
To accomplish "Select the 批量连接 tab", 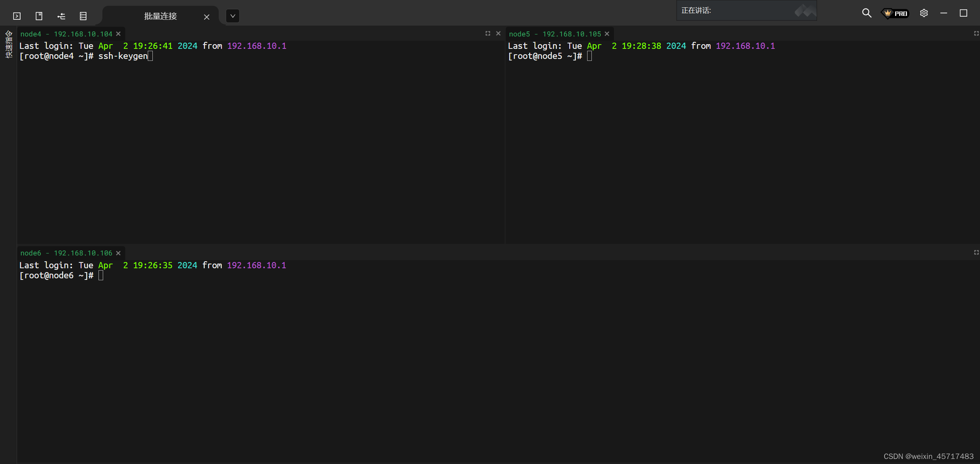I will pos(160,16).
